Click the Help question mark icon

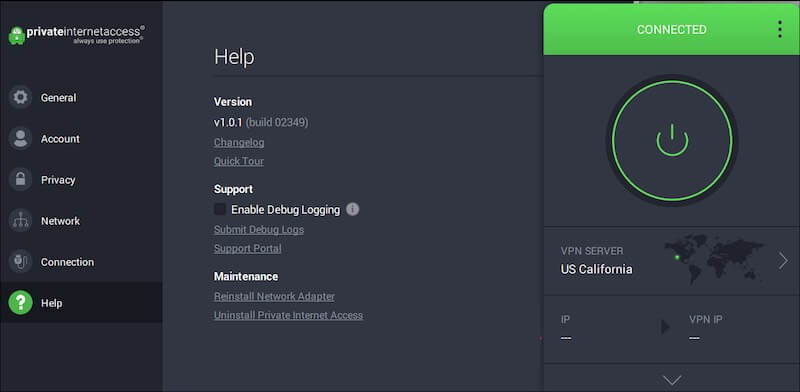[20, 303]
